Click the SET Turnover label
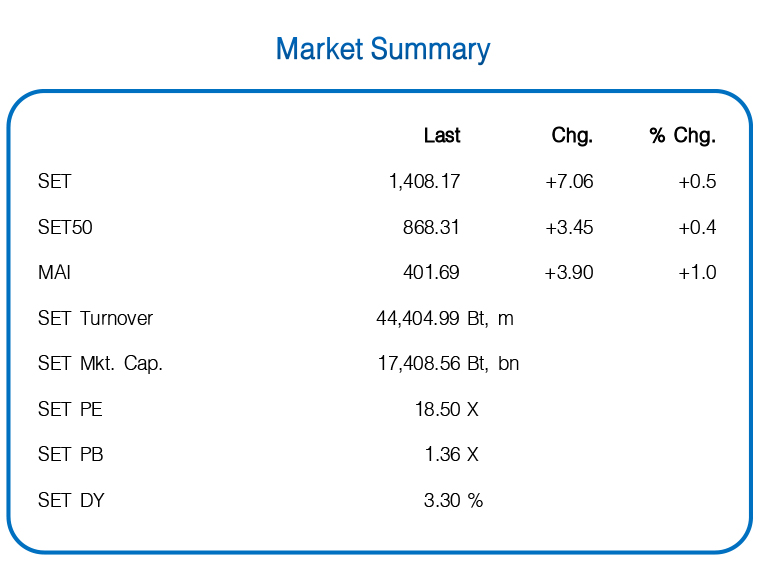Screen dimensions: 780x582 coord(96,318)
